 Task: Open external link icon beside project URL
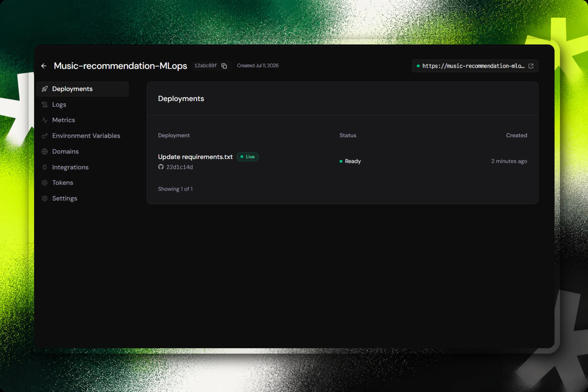coord(531,66)
